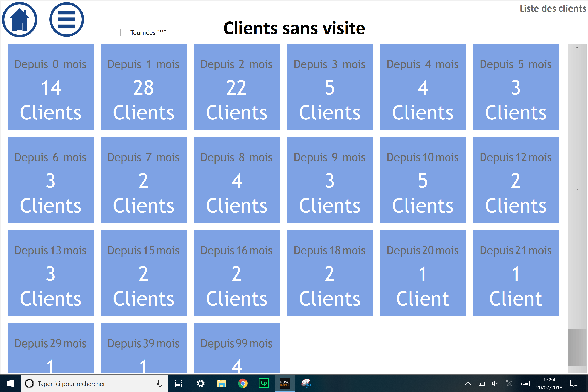
Task: Open the Depuis 8 mois tile
Action: coord(237,180)
